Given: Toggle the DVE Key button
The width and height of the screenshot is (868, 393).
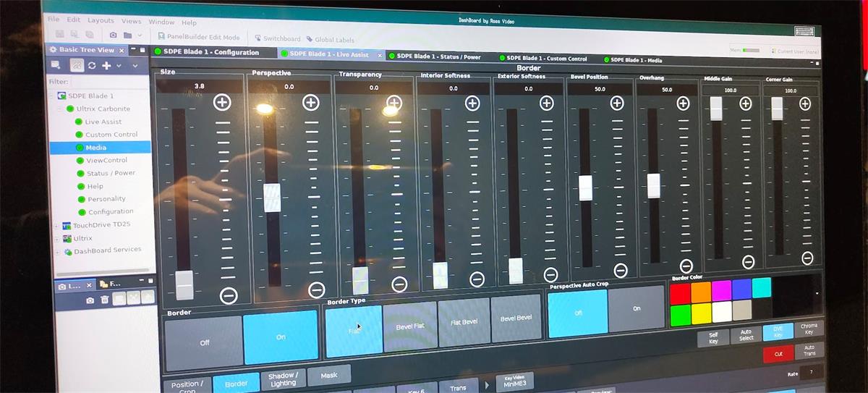Looking at the screenshot, I should pyautogui.click(x=778, y=331).
